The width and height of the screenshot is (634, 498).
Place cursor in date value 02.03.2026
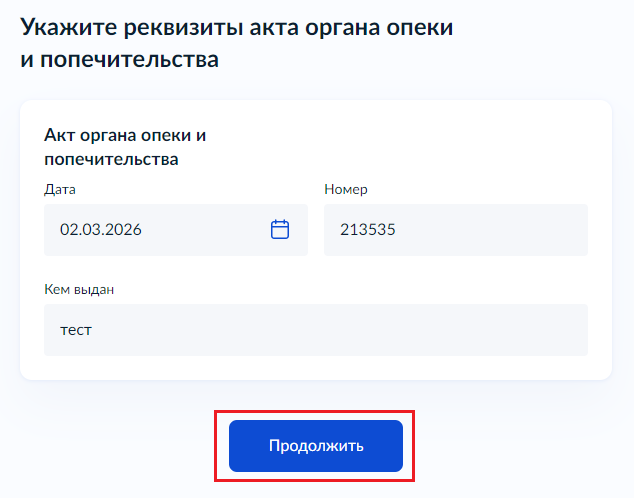(x=100, y=229)
